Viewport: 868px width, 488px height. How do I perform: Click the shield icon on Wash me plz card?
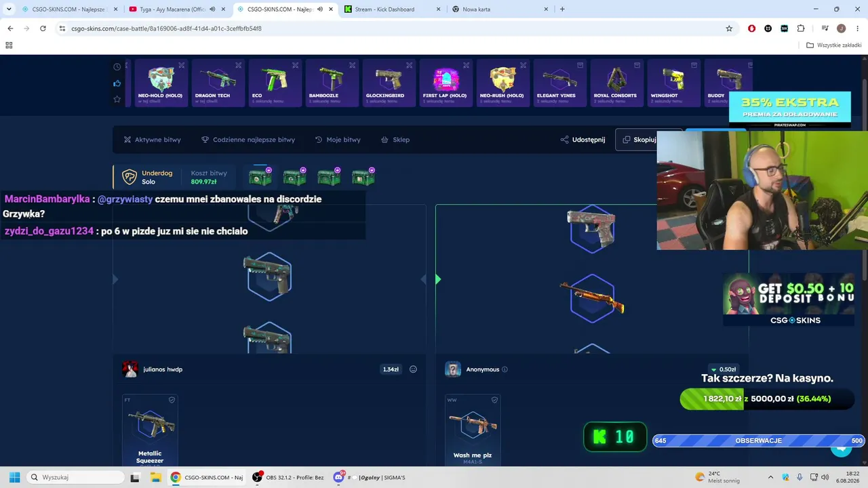pyautogui.click(x=494, y=400)
